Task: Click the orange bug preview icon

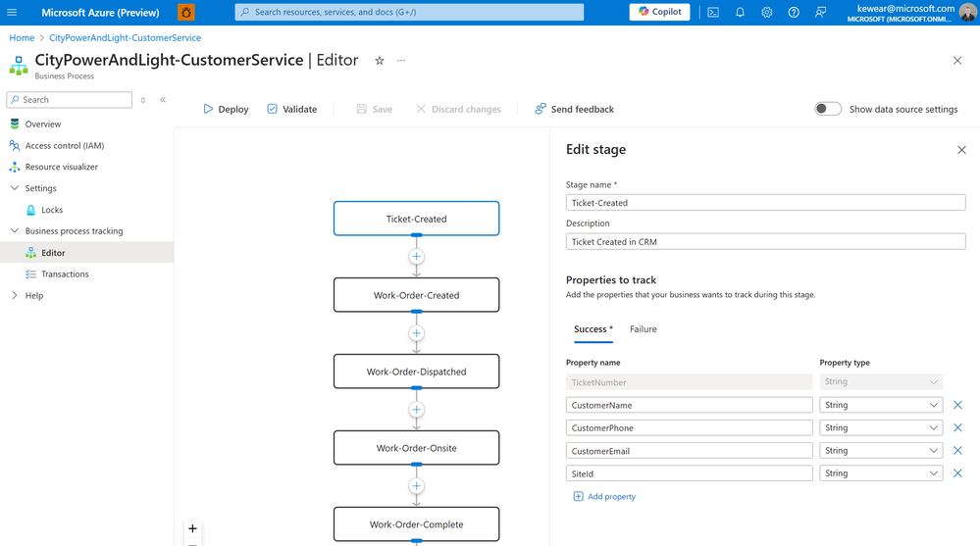Action: point(186,12)
